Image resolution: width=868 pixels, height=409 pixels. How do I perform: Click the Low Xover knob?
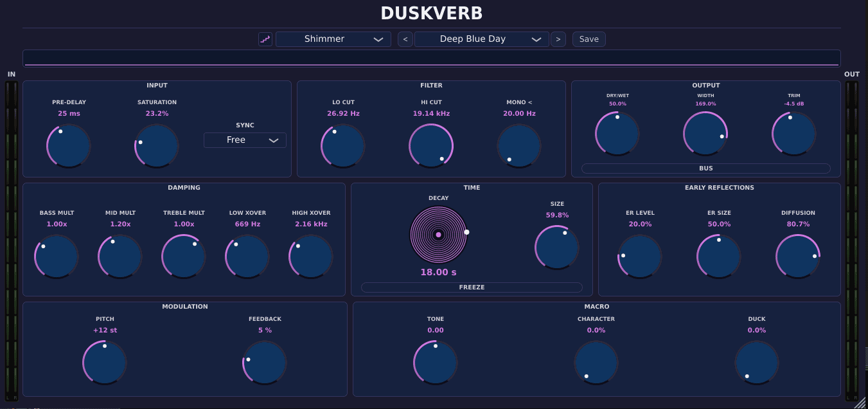click(x=247, y=256)
